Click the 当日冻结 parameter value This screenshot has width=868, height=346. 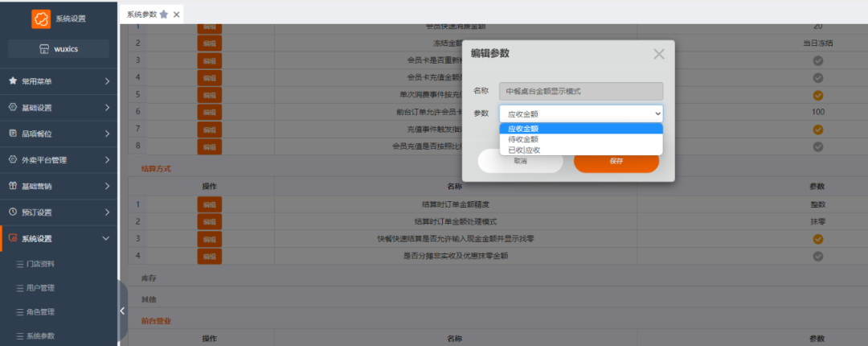click(817, 43)
